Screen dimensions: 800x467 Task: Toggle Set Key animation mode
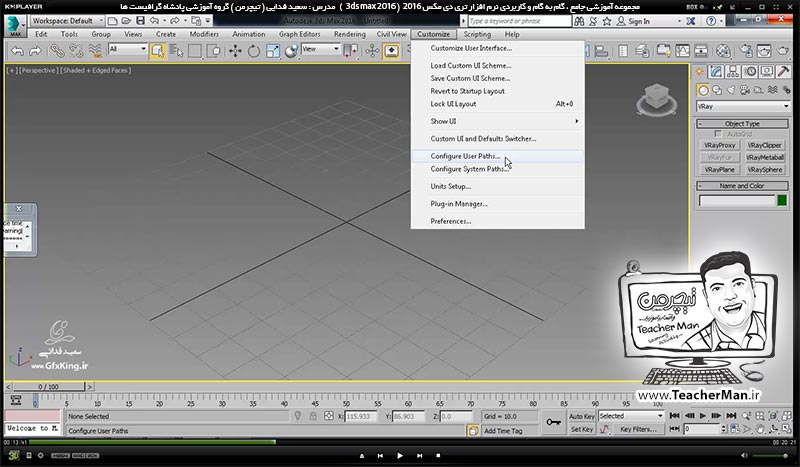click(582, 429)
